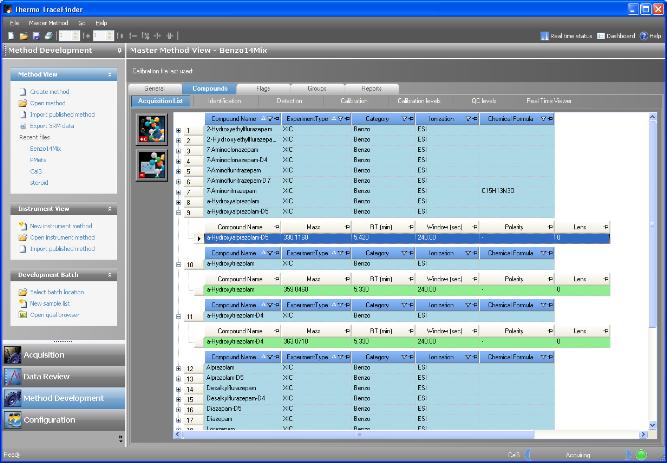
Task: Switch to the General tab
Action: point(155,89)
